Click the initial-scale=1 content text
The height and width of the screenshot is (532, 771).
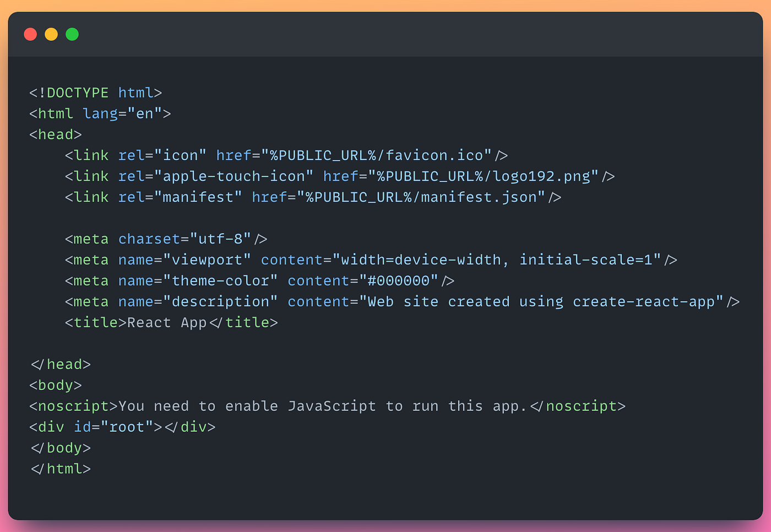[x=586, y=260]
